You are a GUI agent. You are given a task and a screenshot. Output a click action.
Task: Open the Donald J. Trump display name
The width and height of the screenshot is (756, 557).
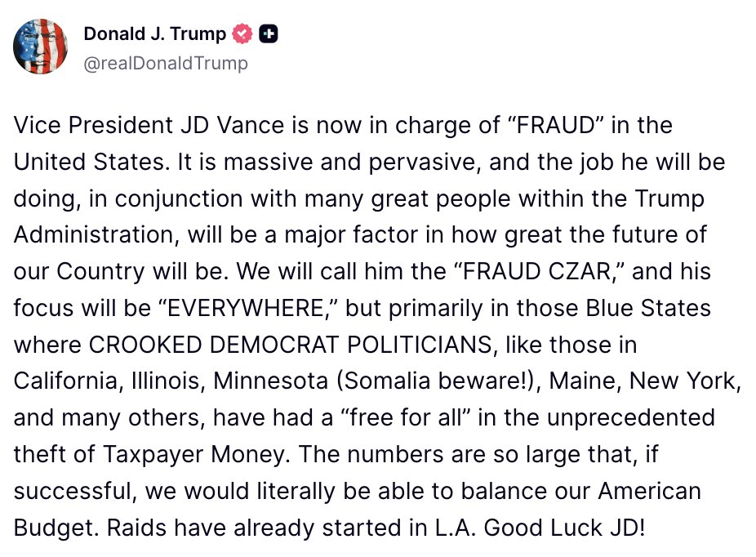click(153, 33)
